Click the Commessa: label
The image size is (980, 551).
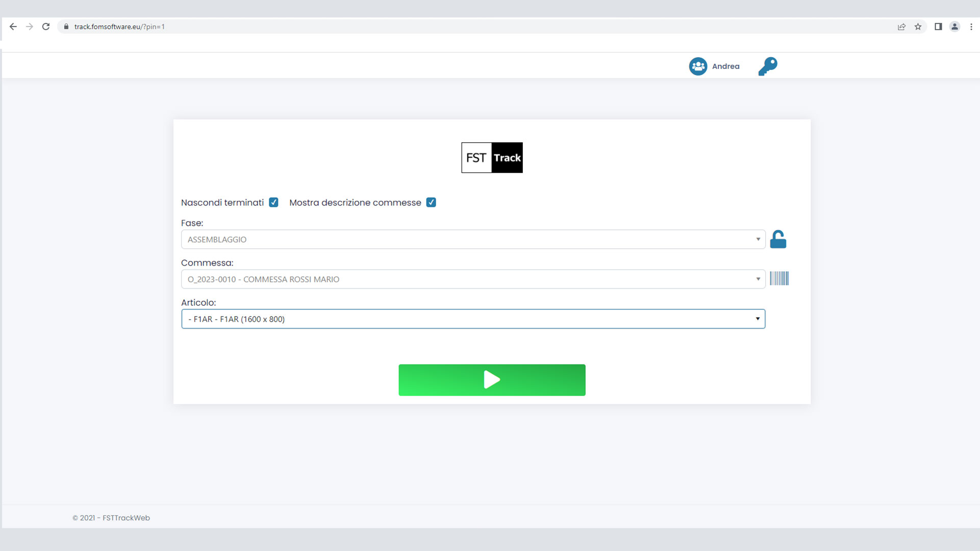point(207,263)
